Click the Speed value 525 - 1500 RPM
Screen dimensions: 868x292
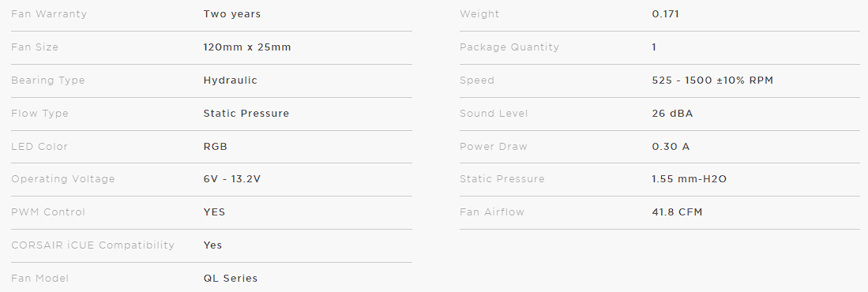coord(712,80)
